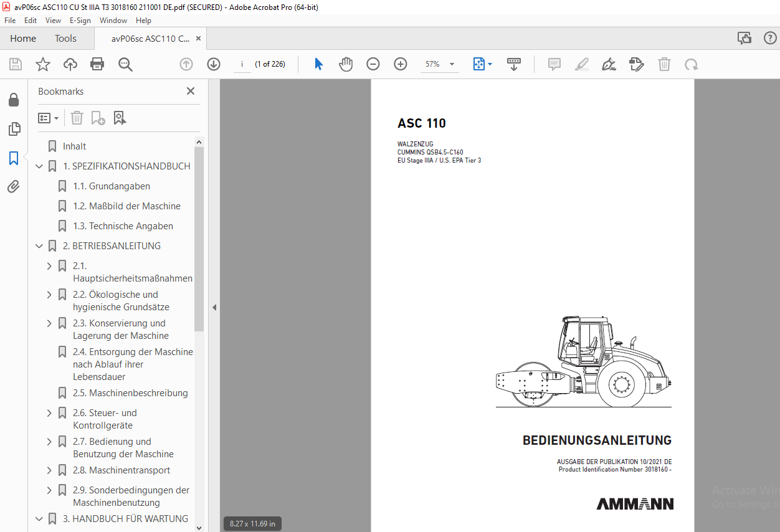Open 1.1. Grundangaben bookmark
This screenshot has width=780, height=532.
tap(112, 186)
